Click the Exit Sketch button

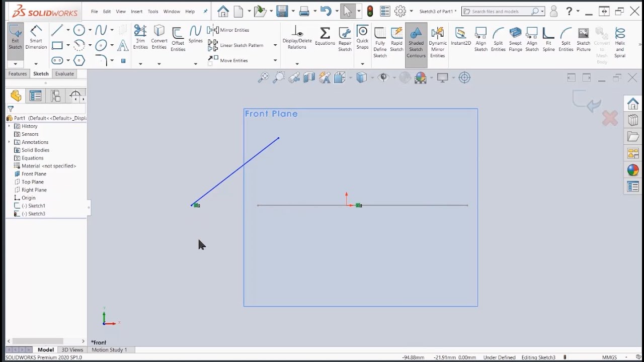tap(15, 38)
